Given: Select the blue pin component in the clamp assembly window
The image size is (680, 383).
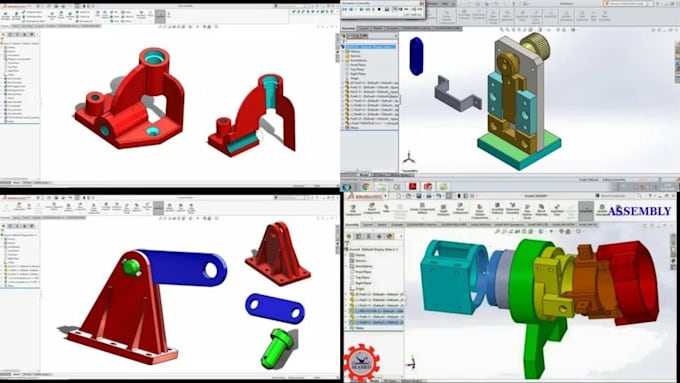Looking at the screenshot, I should [x=416, y=56].
